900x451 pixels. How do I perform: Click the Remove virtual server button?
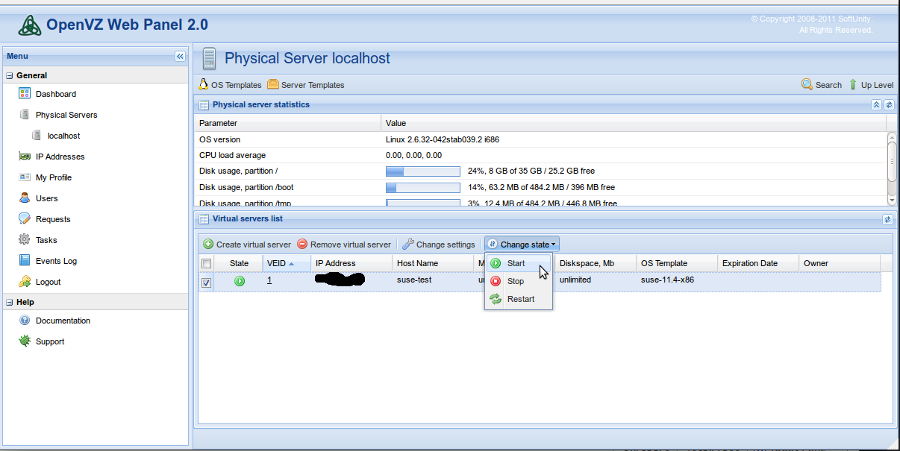[344, 244]
